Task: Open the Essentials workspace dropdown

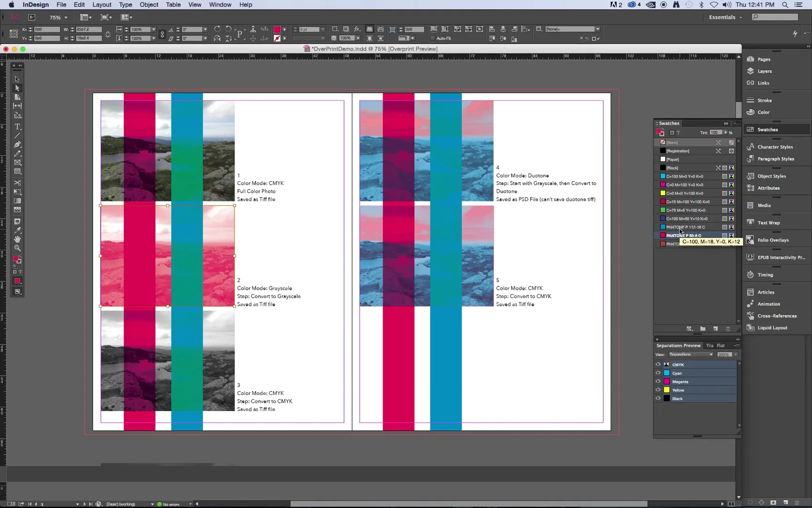Action: tap(726, 17)
